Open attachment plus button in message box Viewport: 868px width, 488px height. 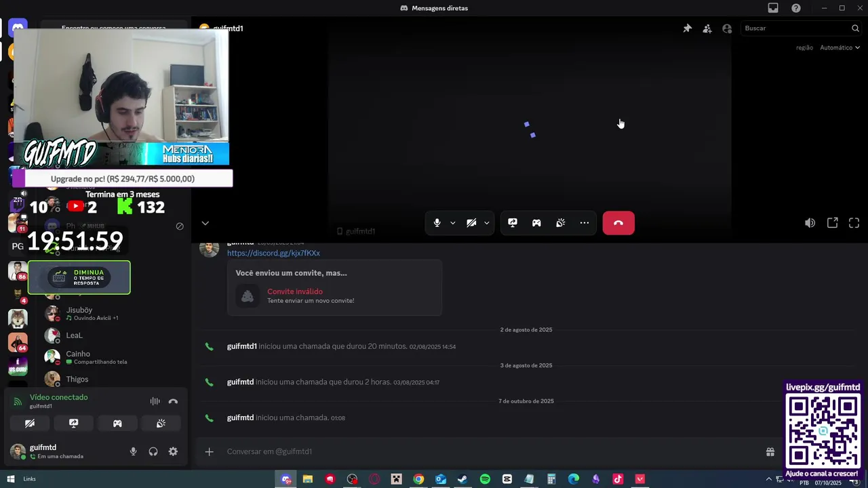(x=209, y=451)
